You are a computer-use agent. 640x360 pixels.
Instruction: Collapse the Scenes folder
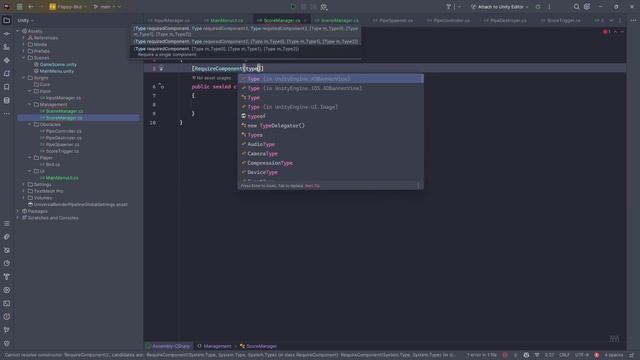[24, 58]
